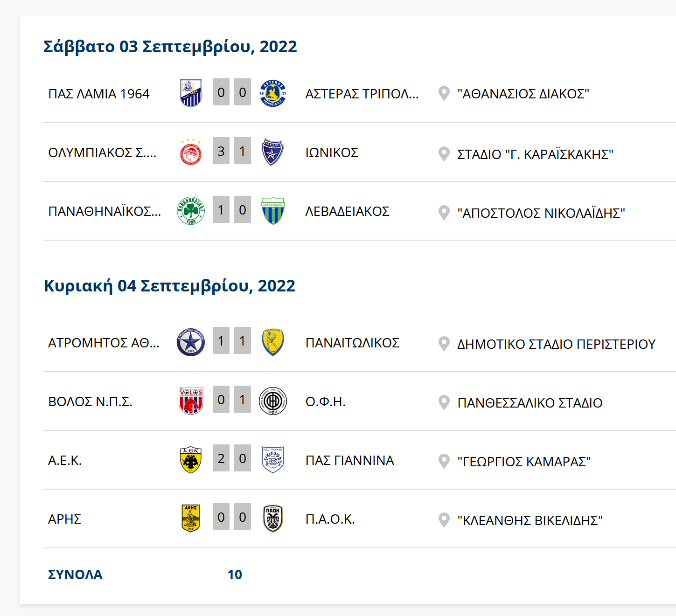Click the Ολυμπιακός home score of 3
This screenshot has width=676, height=616.
(x=221, y=151)
